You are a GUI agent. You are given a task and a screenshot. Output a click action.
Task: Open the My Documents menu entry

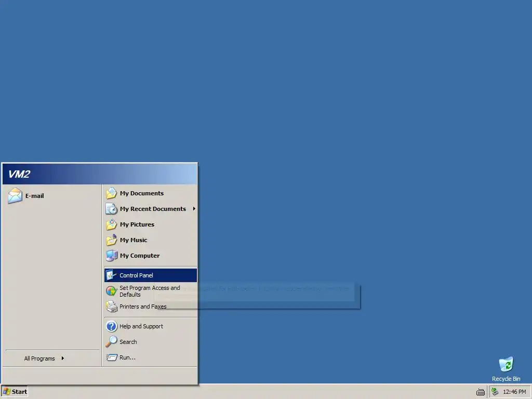(151, 193)
